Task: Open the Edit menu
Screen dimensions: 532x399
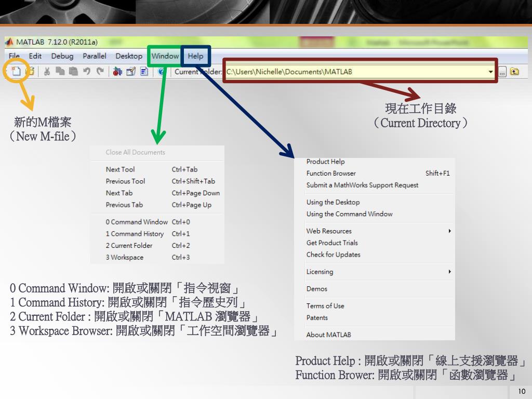Action: (35, 56)
